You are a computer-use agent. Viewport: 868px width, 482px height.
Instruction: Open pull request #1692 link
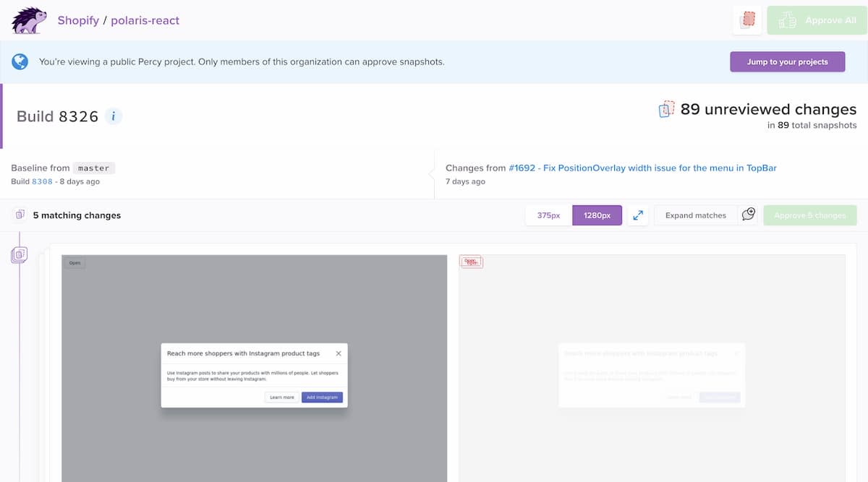[642, 168]
